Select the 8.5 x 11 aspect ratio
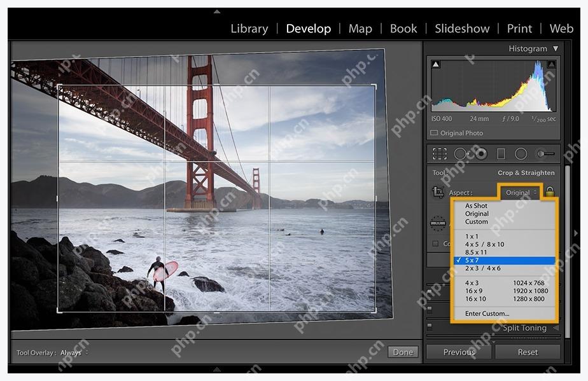The height and width of the screenshot is (381, 588). (x=505, y=252)
